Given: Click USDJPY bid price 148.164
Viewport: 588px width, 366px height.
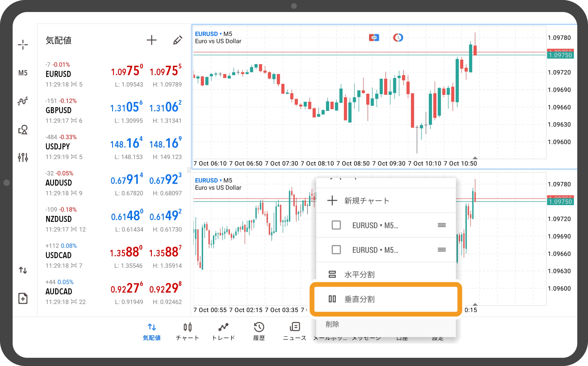Looking at the screenshot, I should (x=126, y=143).
